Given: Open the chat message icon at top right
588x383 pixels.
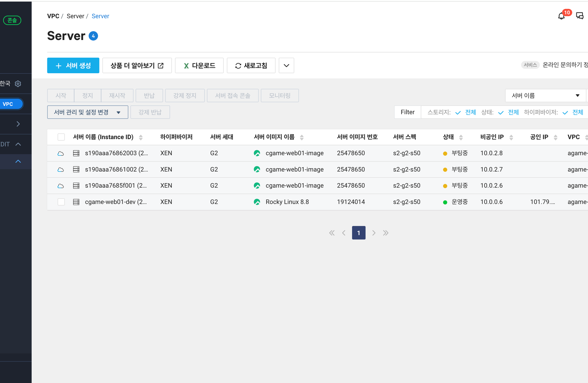Looking at the screenshot, I should tap(579, 16).
